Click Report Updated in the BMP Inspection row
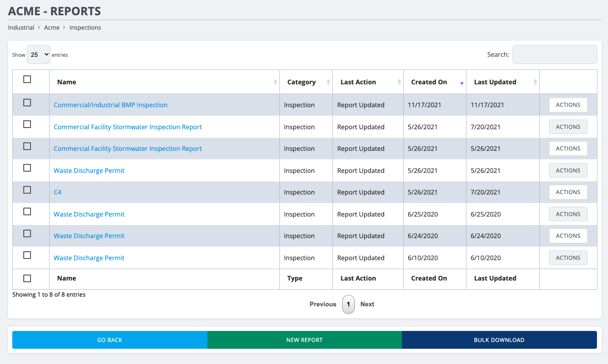Screen dimensions: 608x364 (x=361, y=105)
